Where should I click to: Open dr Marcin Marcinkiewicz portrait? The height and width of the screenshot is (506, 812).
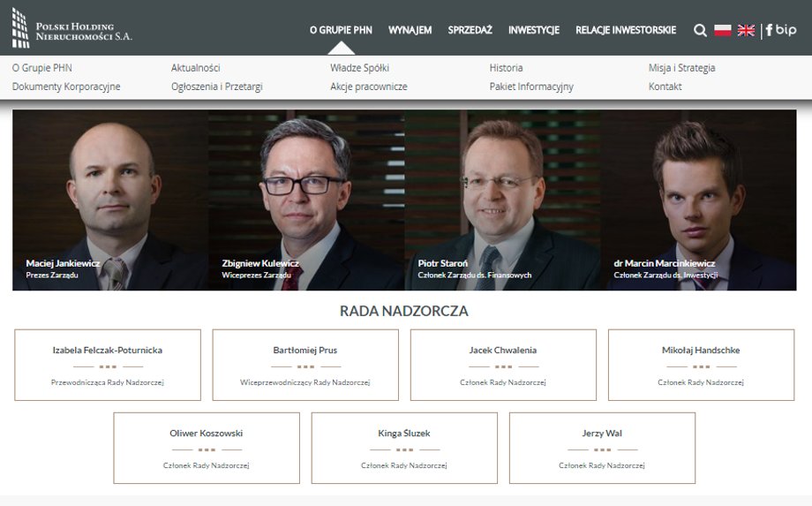click(x=699, y=200)
